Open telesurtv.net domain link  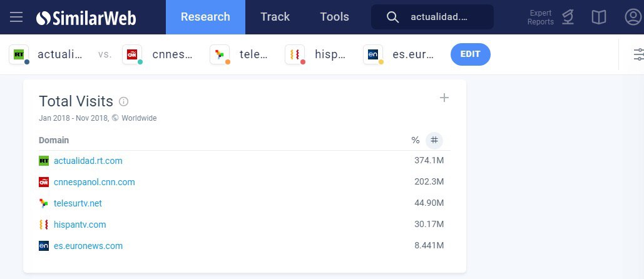tap(78, 203)
